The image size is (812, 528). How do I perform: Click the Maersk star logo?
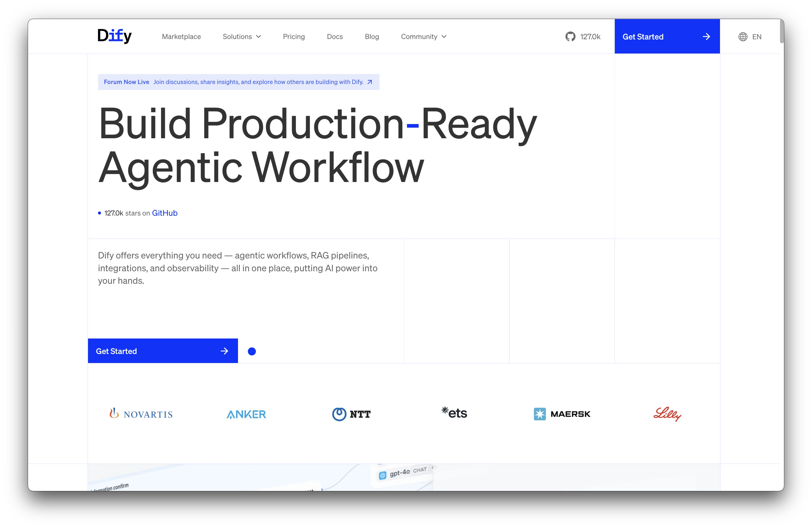pyautogui.click(x=539, y=414)
